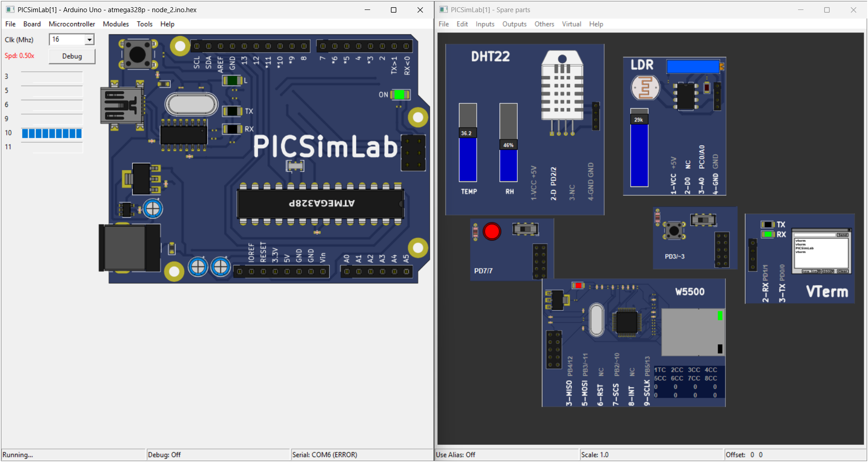Click the red LED on the PD7/7 part

pos(492,231)
